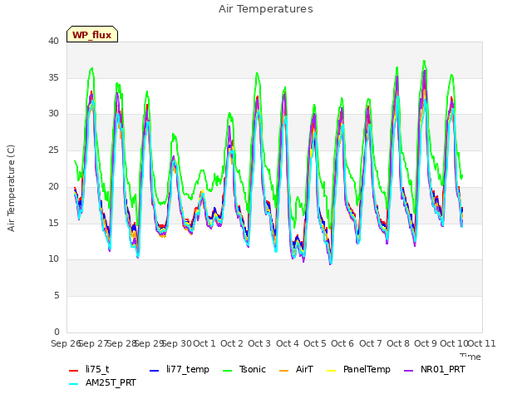
Task: Click the WP_flux annotation label
Action: (x=92, y=34)
